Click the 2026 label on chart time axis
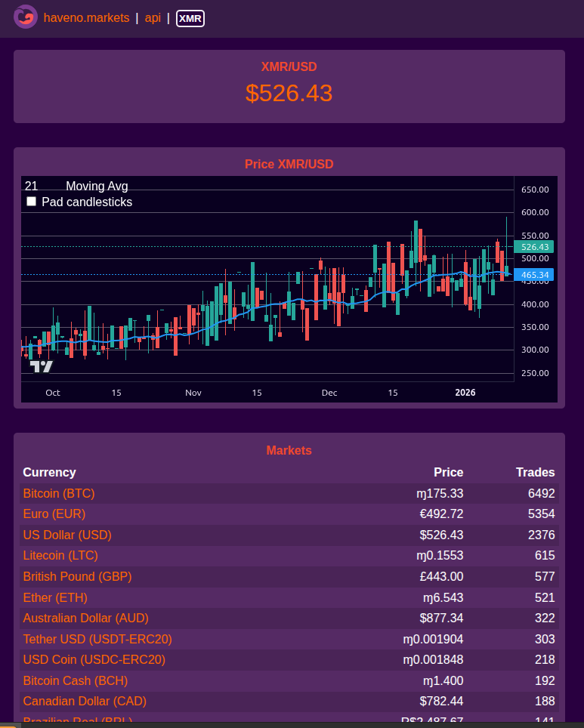 point(465,393)
